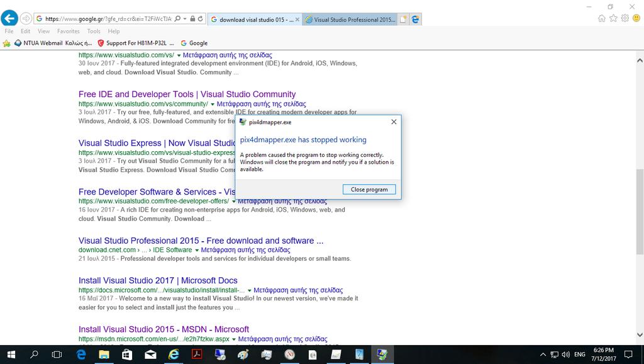The width and height of the screenshot is (644, 364).
Task: Go back with the browser Back arrow
Action: coord(9,18)
